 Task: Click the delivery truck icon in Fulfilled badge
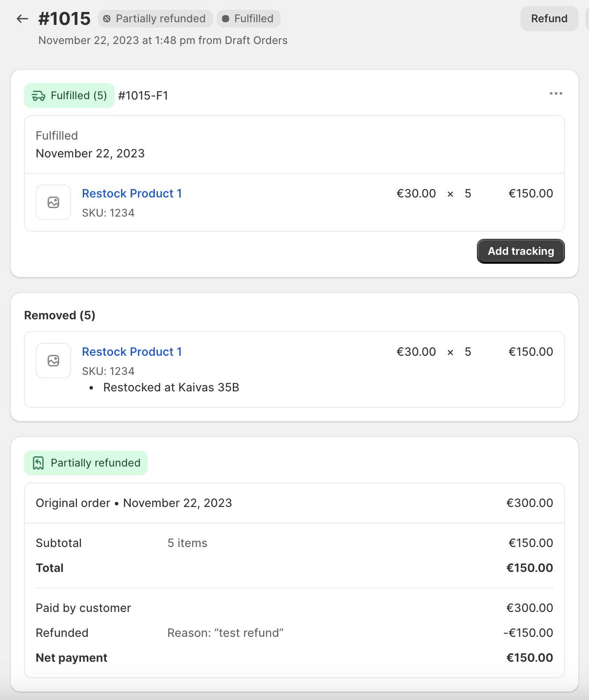(38, 96)
